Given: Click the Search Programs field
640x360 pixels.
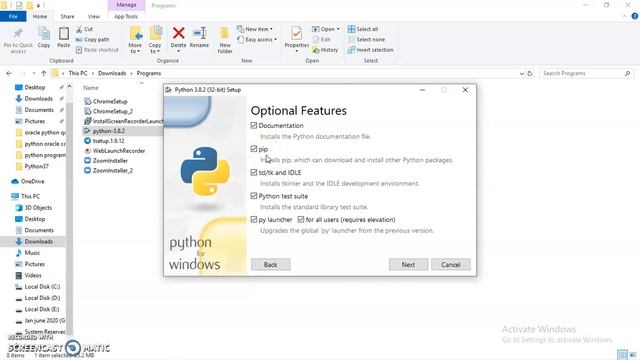Looking at the screenshot, I should pos(586,73).
